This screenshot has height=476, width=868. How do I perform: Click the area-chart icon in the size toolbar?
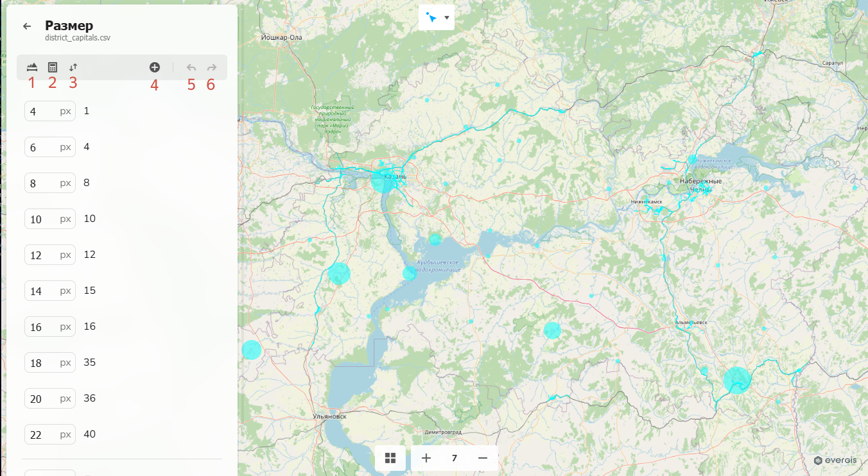32,67
